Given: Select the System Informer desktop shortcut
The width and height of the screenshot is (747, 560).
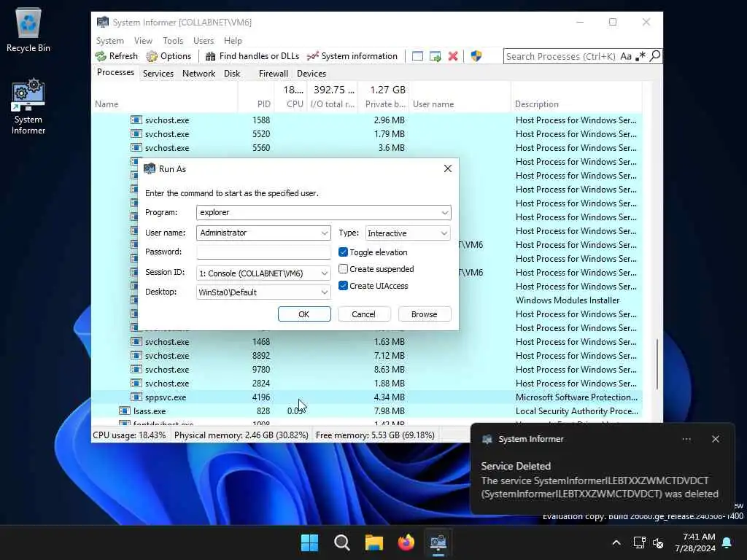Looking at the screenshot, I should click(28, 106).
